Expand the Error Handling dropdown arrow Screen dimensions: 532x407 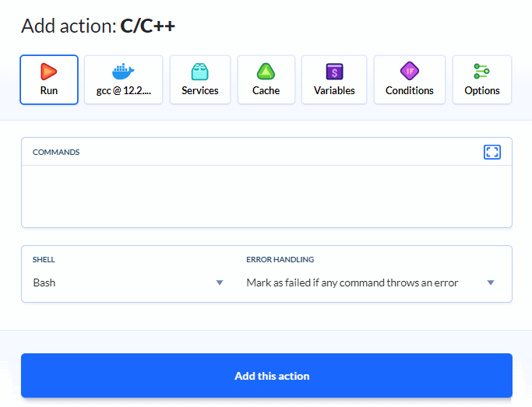491,282
